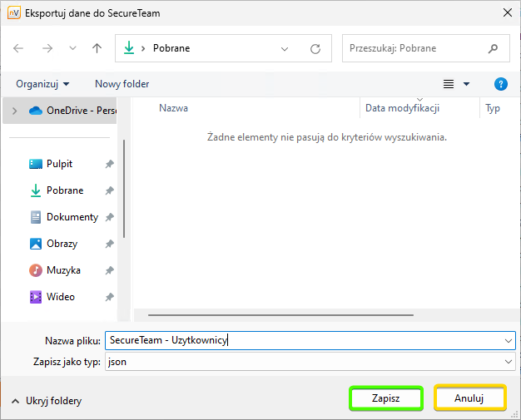
Task: Click the pin icon next to Pobrane
Action: pyautogui.click(x=110, y=190)
